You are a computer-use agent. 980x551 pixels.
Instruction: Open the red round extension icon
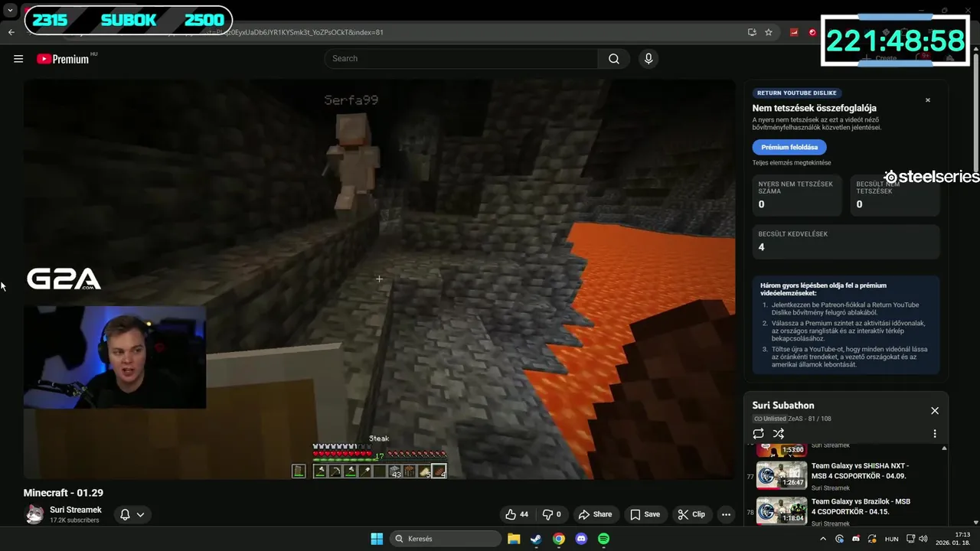(812, 32)
